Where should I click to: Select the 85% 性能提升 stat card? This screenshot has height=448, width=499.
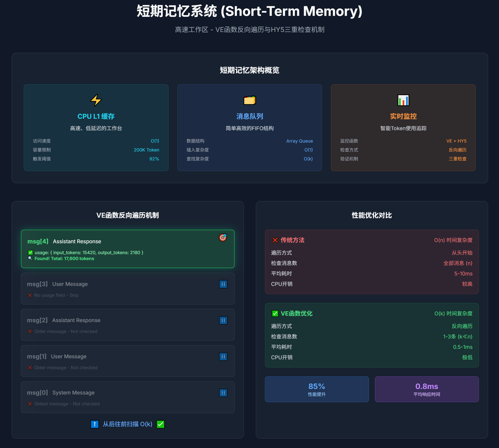[x=317, y=389]
